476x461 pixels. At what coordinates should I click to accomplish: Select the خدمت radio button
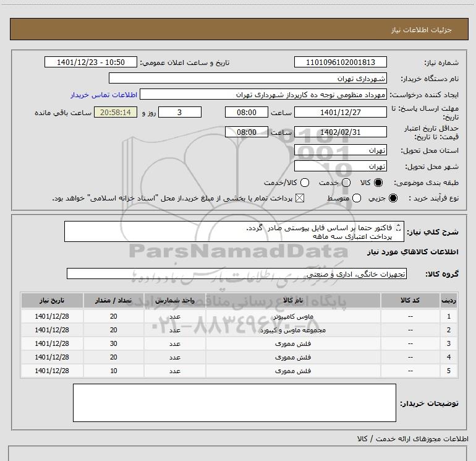tap(346, 183)
